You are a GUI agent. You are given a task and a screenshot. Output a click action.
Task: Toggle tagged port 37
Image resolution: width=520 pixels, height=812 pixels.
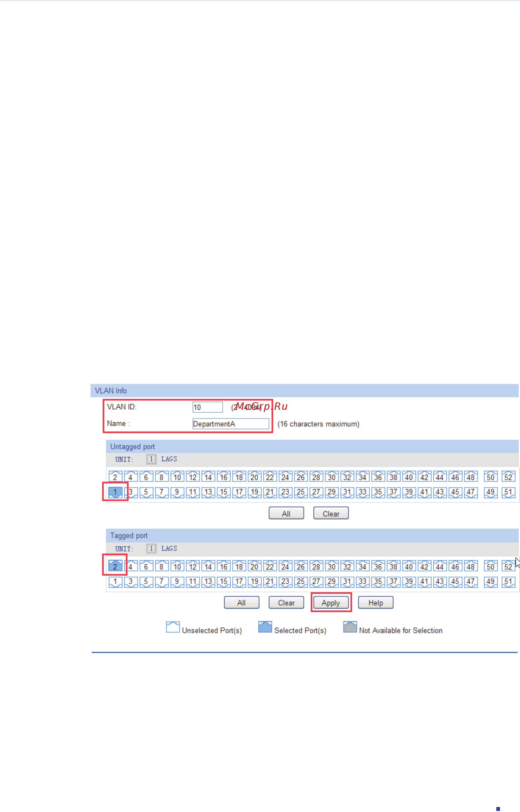(393, 582)
